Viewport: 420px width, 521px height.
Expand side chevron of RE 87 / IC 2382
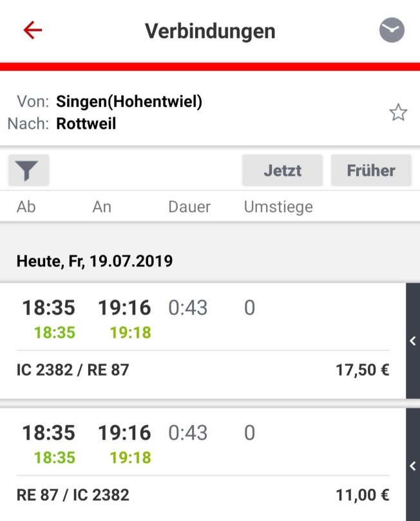(413, 466)
